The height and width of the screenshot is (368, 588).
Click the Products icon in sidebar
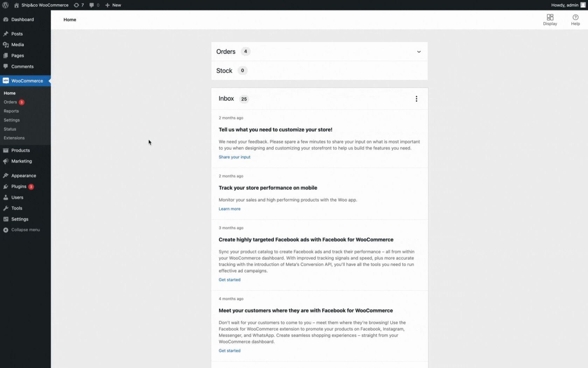pyautogui.click(x=6, y=150)
